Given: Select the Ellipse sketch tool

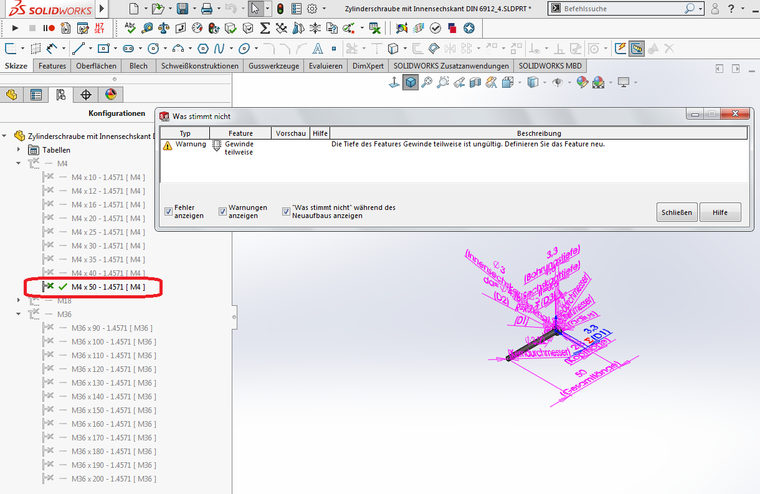Looking at the screenshot, I should click(x=244, y=48).
